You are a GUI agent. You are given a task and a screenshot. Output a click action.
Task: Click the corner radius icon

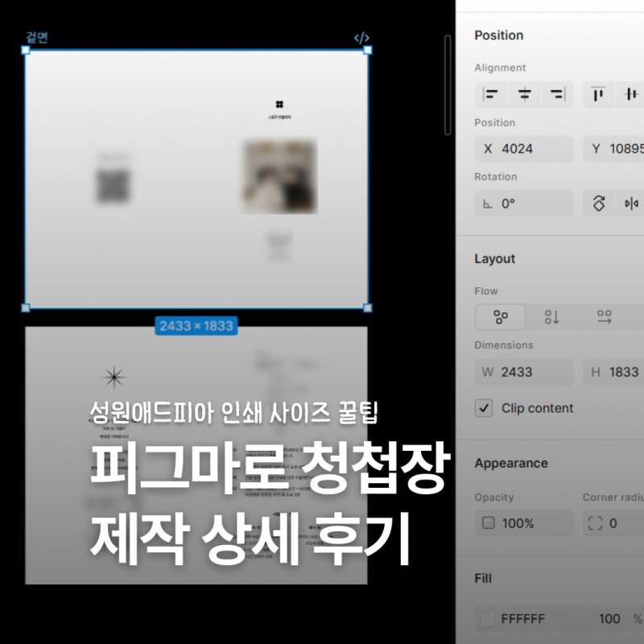(595, 522)
